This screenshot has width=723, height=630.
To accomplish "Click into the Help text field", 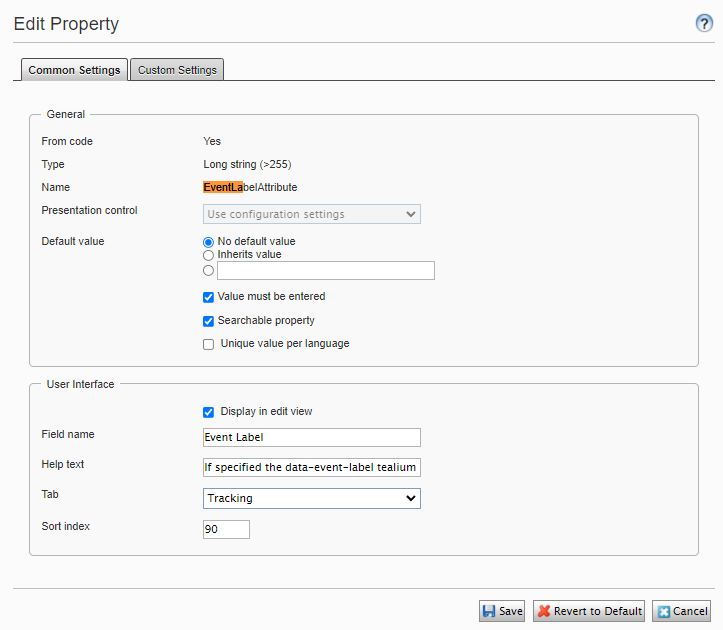I will [311, 467].
